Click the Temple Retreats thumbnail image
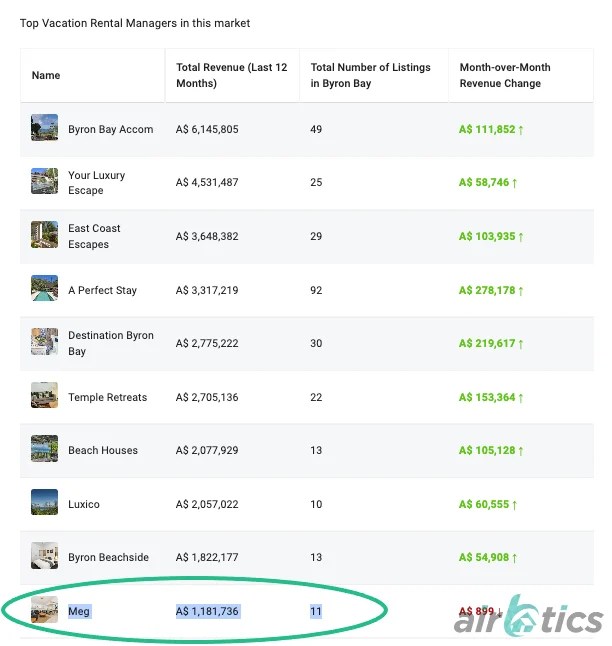 click(x=45, y=395)
